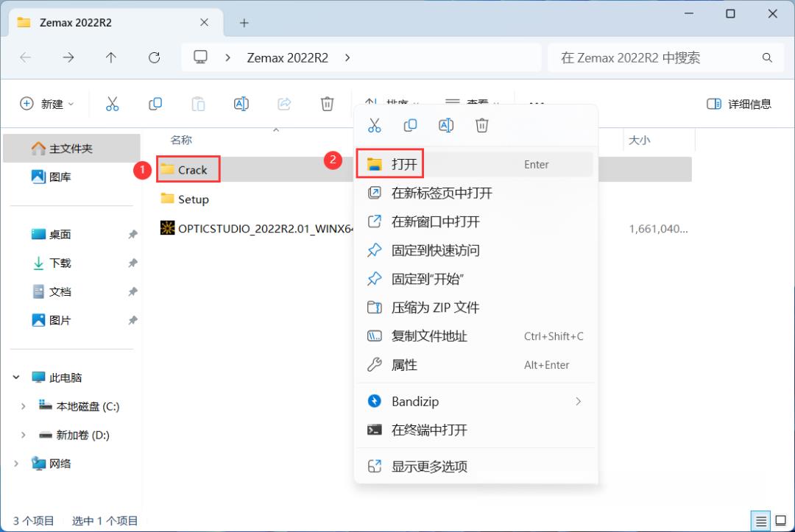This screenshot has height=532, width=795.
Task: Click the search magnifier icon
Action: [767, 57]
